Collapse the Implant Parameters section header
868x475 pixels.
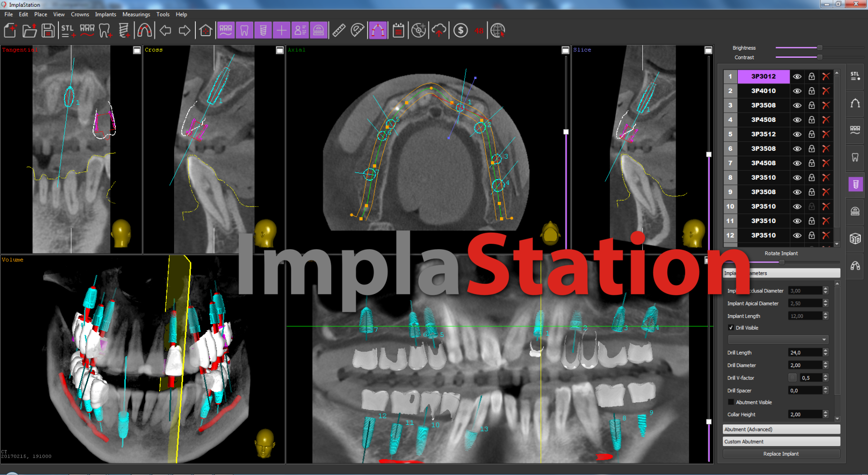click(781, 273)
